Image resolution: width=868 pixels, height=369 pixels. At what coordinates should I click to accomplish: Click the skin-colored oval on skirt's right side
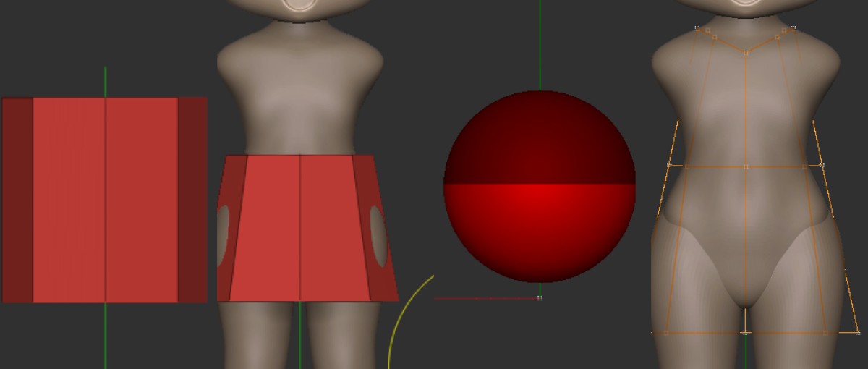(x=378, y=236)
